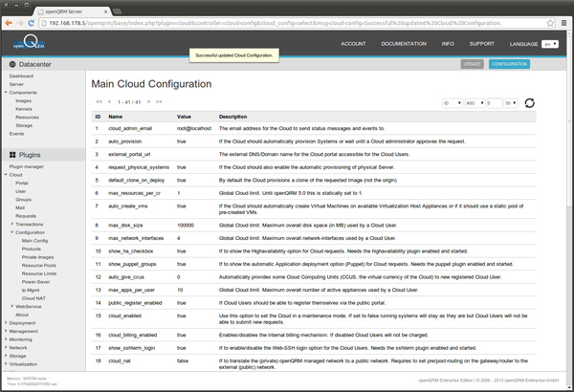This screenshot has height=392, width=574.
Task: Collapse the Components tree node
Action: (6, 92)
